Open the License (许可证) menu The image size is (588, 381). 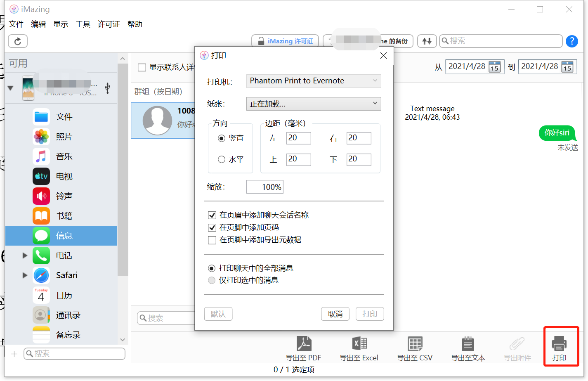click(x=109, y=24)
